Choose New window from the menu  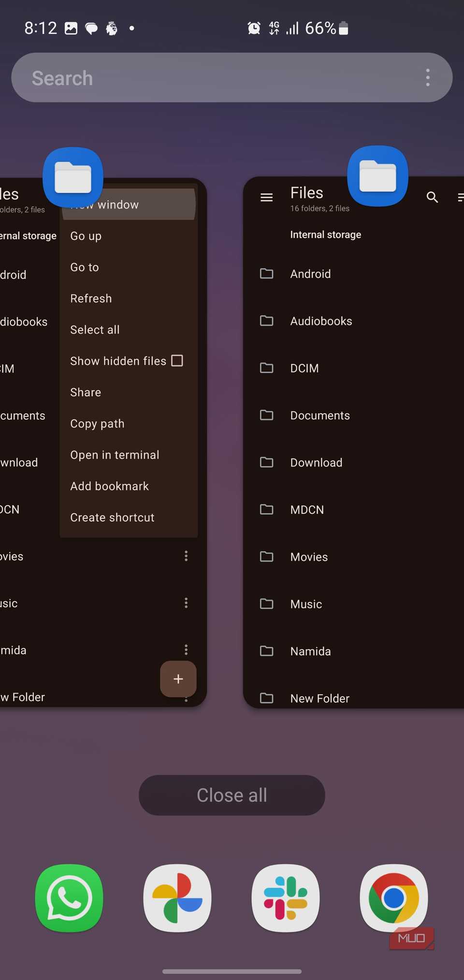click(129, 205)
